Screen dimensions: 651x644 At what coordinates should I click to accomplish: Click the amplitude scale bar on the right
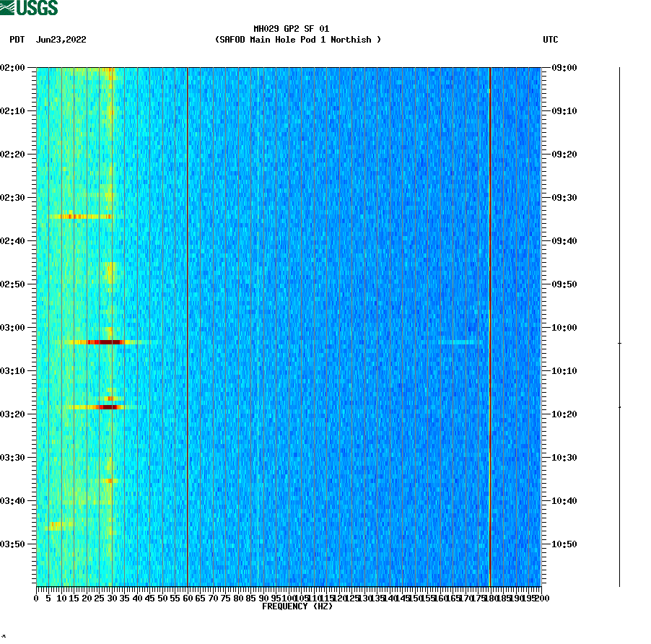tap(619, 325)
